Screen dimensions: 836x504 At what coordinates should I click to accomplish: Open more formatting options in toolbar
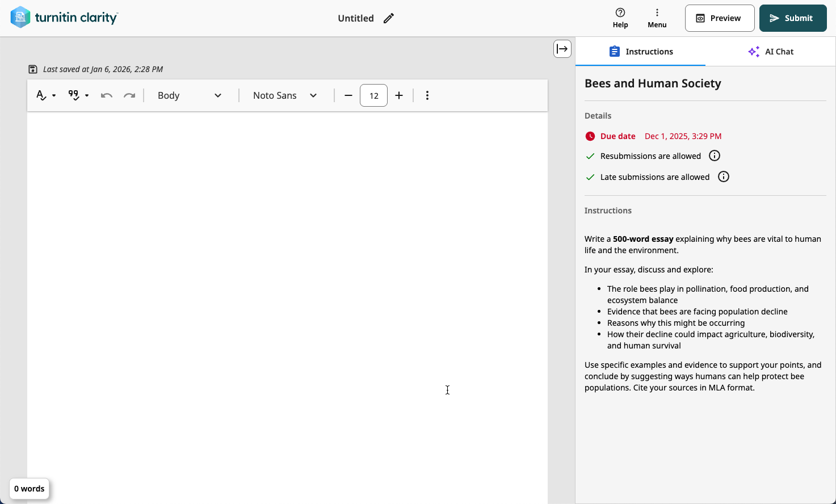pyautogui.click(x=427, y=95)
